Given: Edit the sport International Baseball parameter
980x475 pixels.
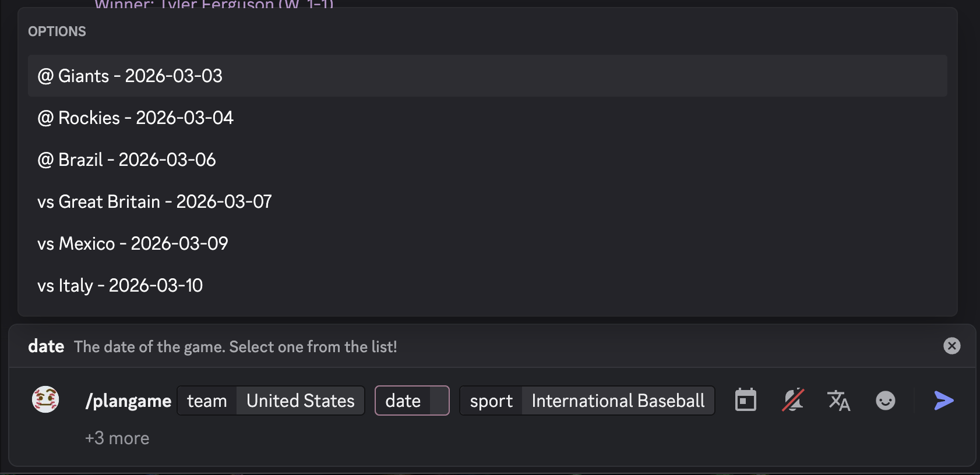Looking at the screenshot, I should 618,400.
